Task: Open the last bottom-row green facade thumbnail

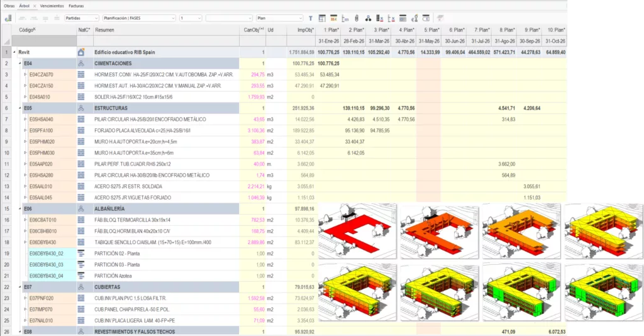Action: (604, 293)
